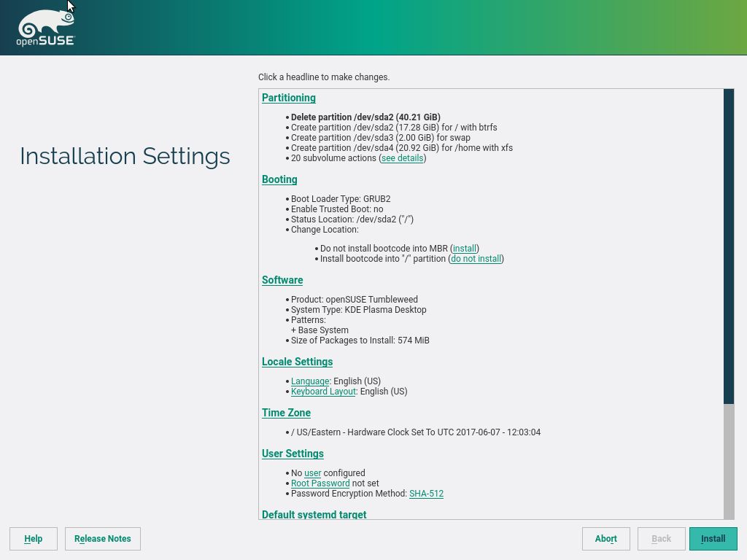Open the Booting settings headline

pos(279,179)
